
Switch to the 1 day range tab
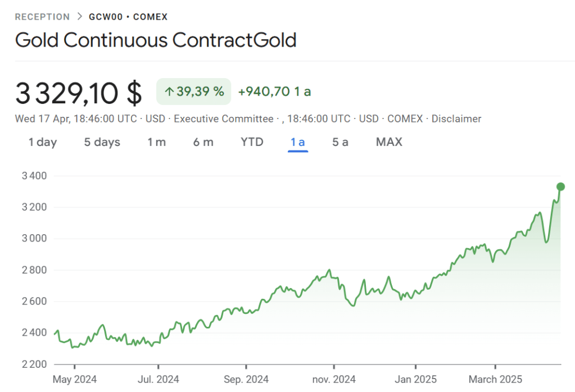pyautogui.click(x=43, y=142)
